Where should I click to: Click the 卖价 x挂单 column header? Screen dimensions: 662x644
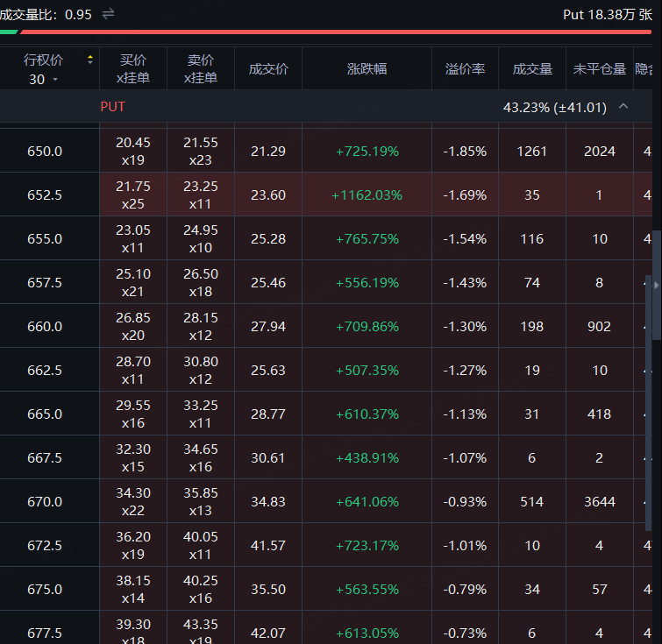pyautogui.click(x=201, y=69)
